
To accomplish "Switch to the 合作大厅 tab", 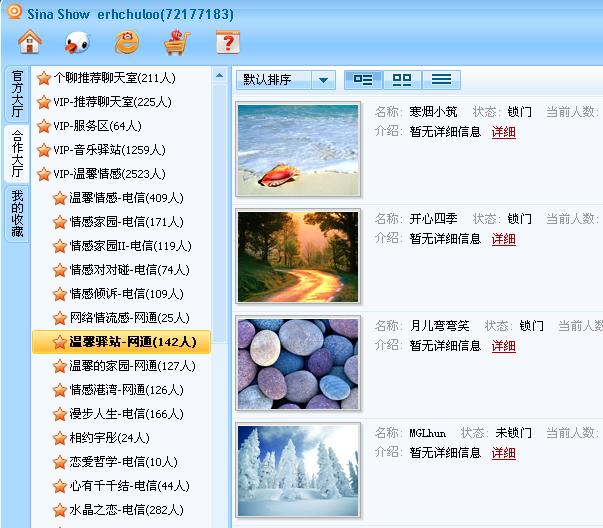I will pos(17,153).
